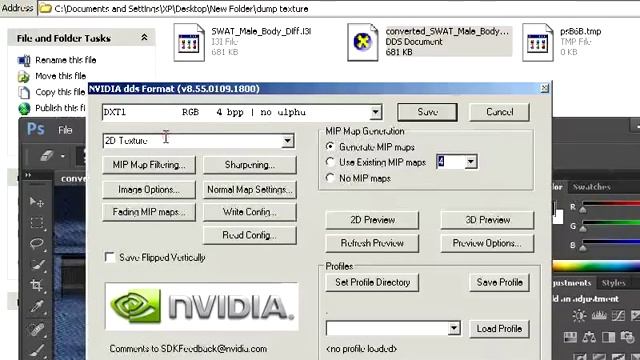Click the Eraser tool preset icon in options bar
640x360 pixels.
point(47,156)
